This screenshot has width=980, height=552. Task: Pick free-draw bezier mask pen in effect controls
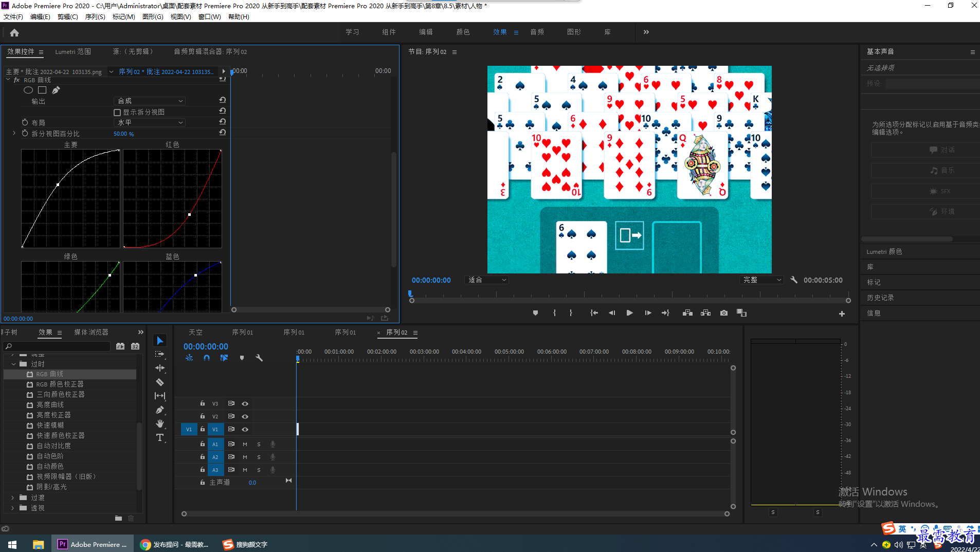(x=56, y=90)
